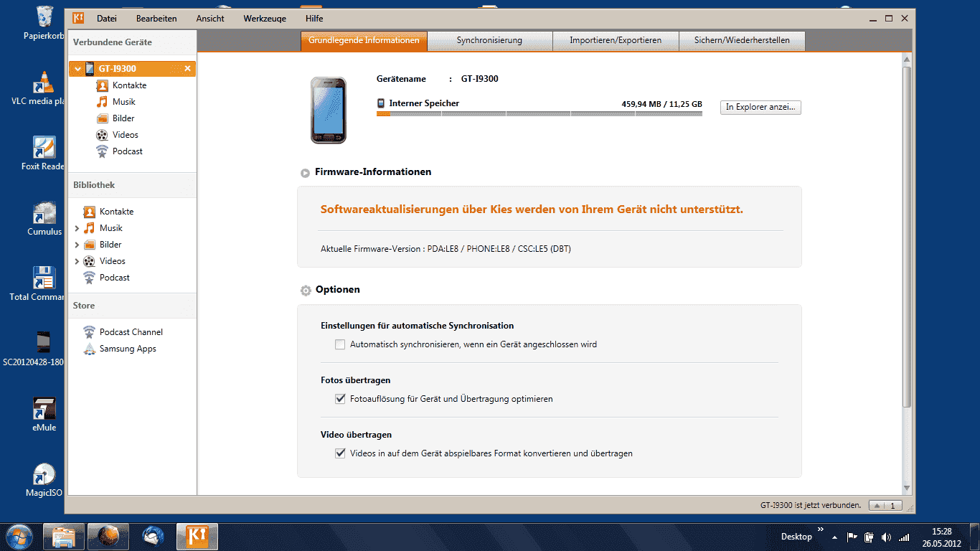Click the internal storage usage bar
Image resolution: width=980 pixels, height=551 pixels.
click(539, 113)
